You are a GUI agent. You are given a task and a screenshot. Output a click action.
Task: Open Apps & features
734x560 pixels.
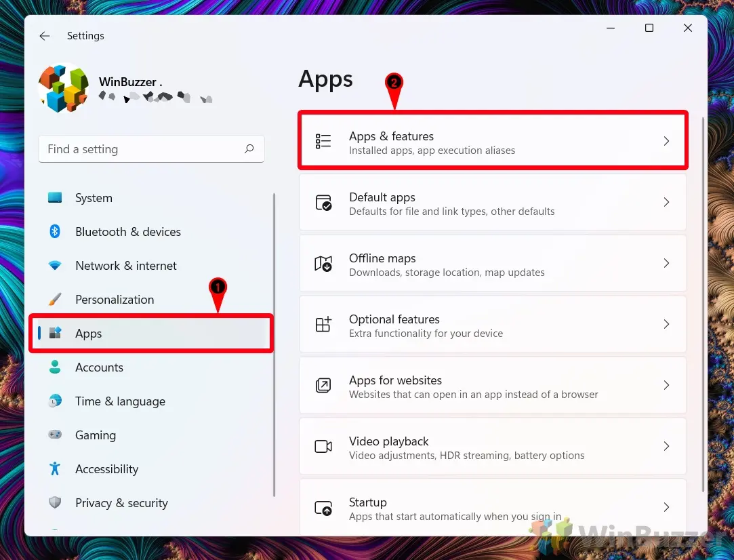tap(493, 141)
